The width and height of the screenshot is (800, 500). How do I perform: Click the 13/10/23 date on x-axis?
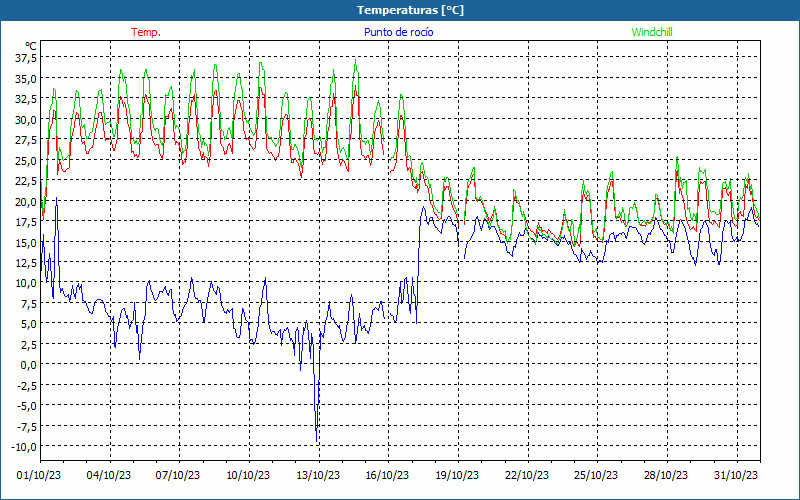point(318,475)
